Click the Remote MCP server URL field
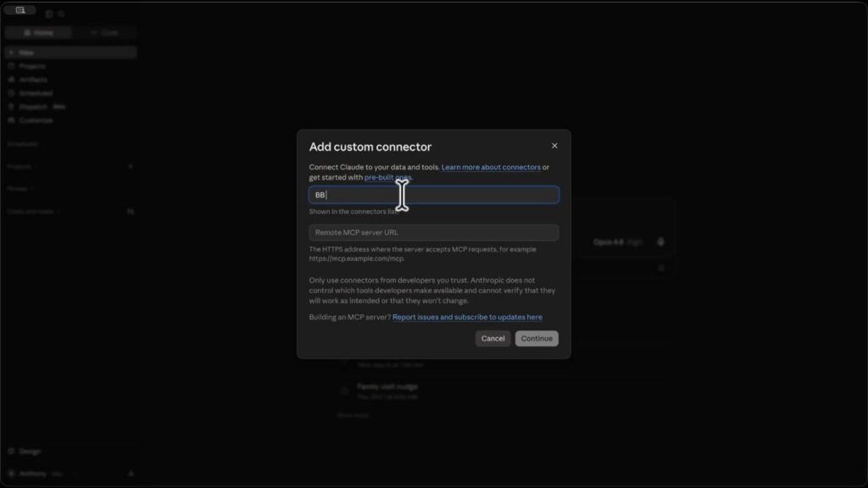The height and width of the screenshot is (488, 868). point(433,232)
